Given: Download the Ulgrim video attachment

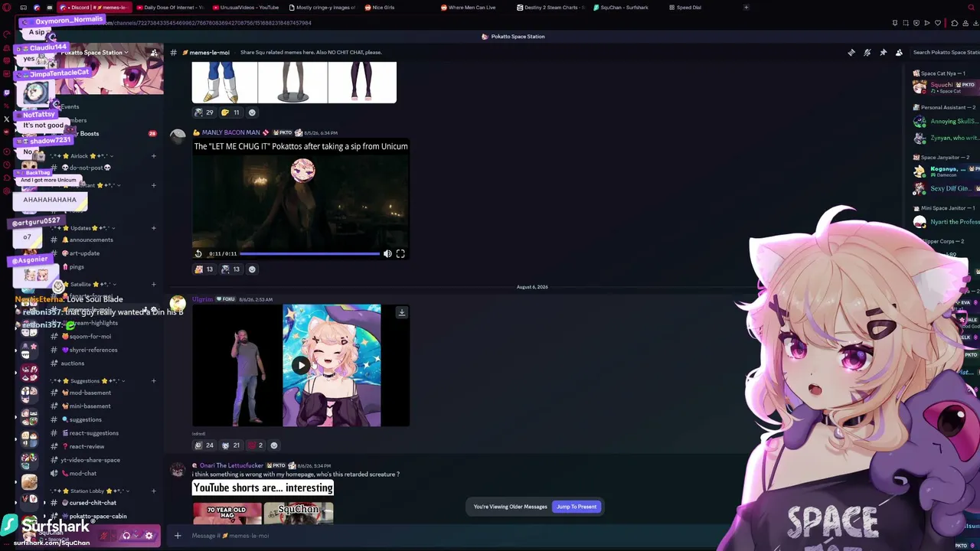Looking at the screenshot, I should pos(401,312).
